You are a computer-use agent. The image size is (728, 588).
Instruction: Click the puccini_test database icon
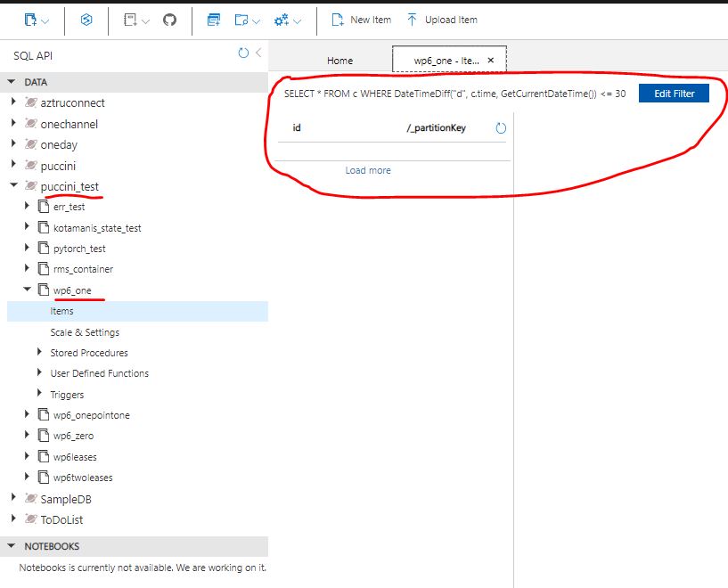(30, 186)
